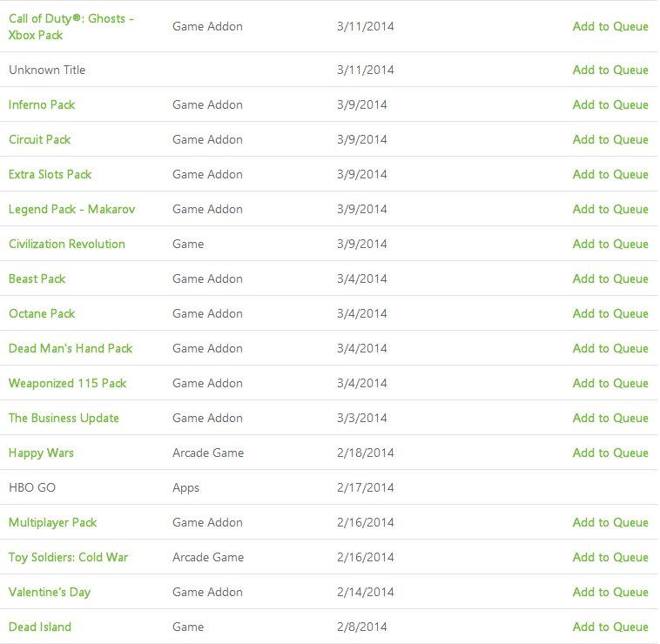This screenshot has width=660, height=644.
Task: Open the Circuit Pack link
Action: point(39,139)
